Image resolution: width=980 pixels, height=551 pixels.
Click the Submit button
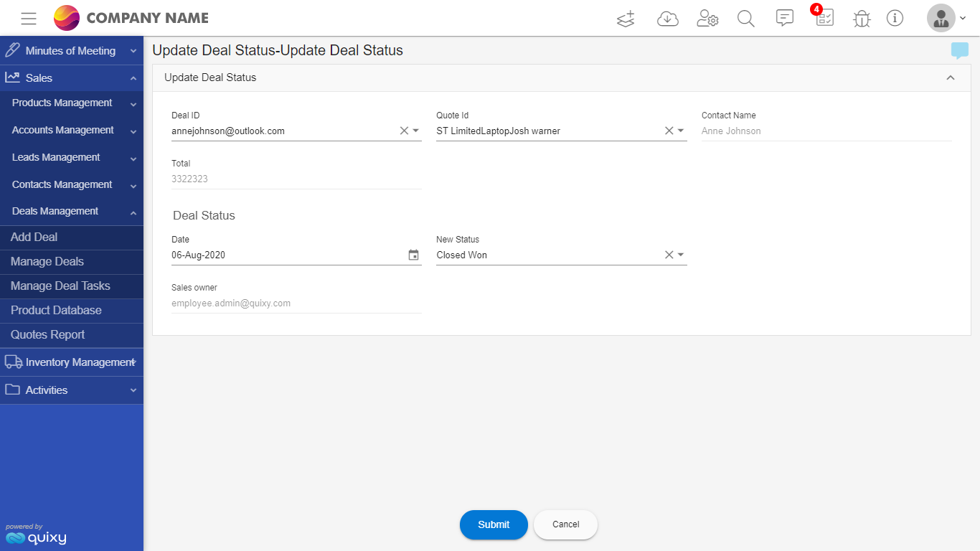click(494, 524)
